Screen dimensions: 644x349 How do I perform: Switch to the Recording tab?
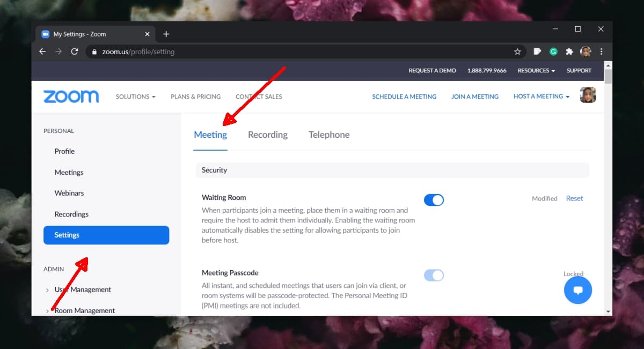click(267, 135)
